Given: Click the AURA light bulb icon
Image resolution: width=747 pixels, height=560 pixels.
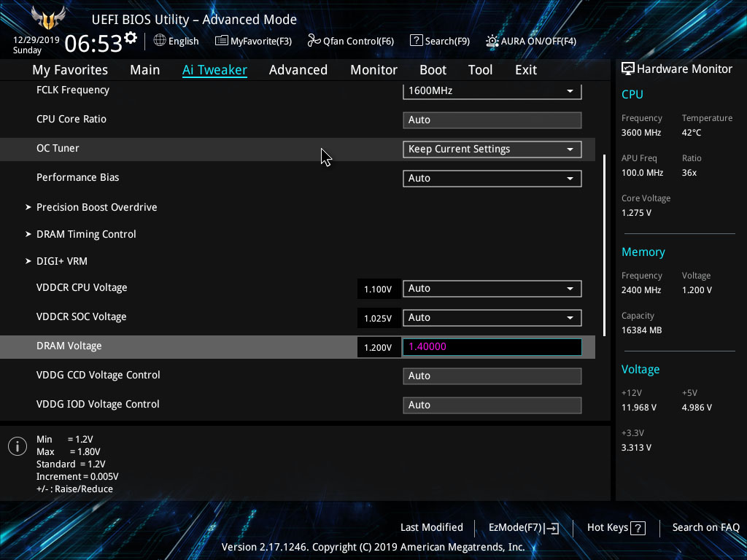Looking at the screenshot, I should tap(492, 41).
